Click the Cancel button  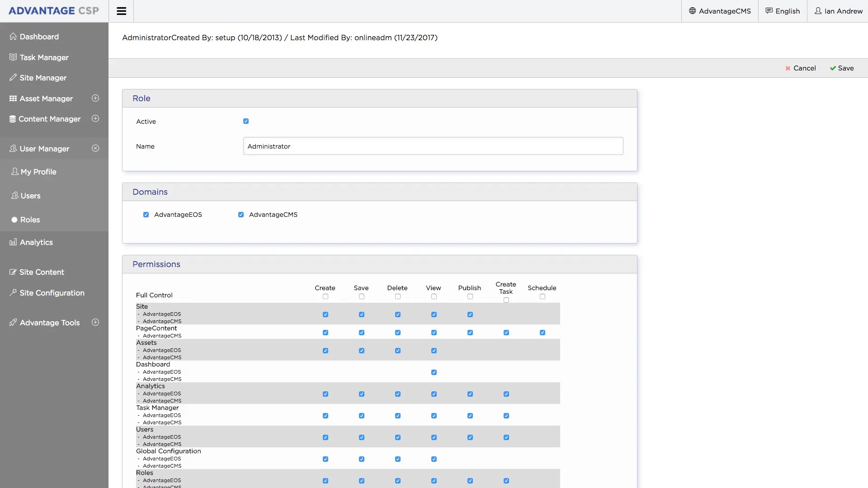click(801, 68)
